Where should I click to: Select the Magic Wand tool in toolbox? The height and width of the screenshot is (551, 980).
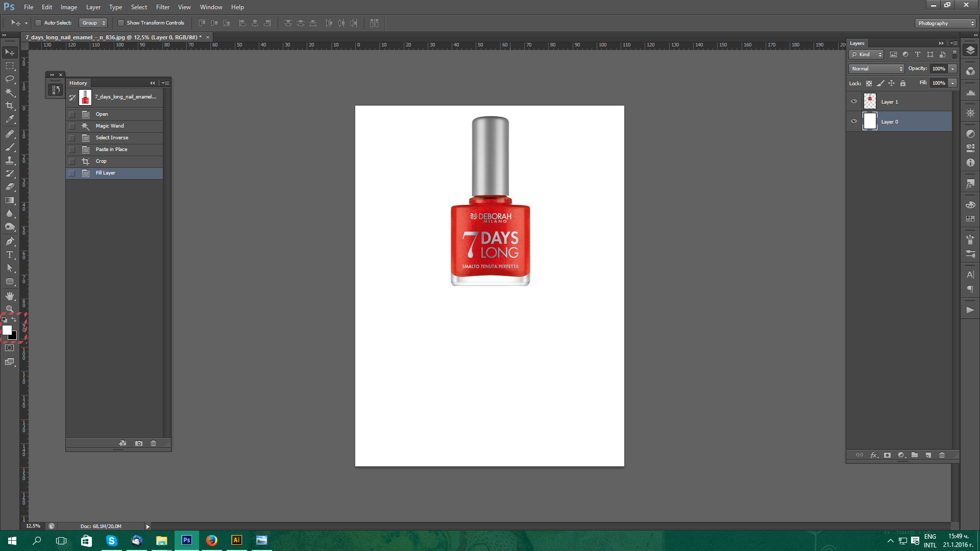click(x=10, y=92)
